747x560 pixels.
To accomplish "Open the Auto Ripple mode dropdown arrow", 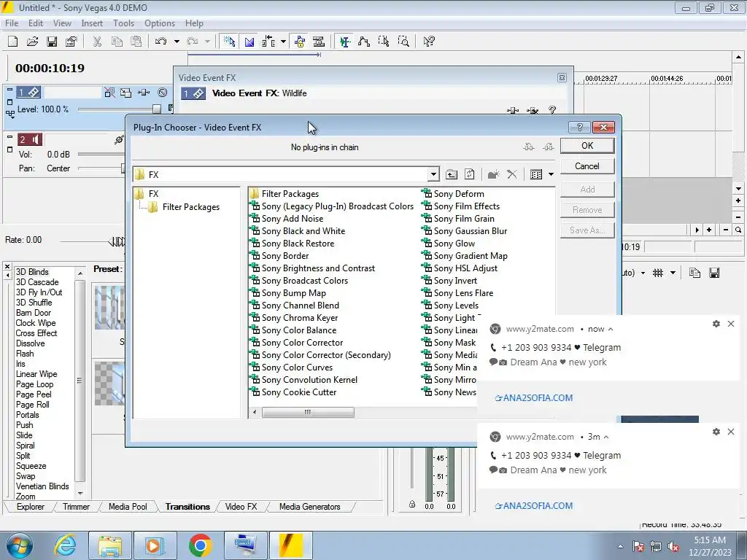I will pyautogui.click(x=283, y=42).
